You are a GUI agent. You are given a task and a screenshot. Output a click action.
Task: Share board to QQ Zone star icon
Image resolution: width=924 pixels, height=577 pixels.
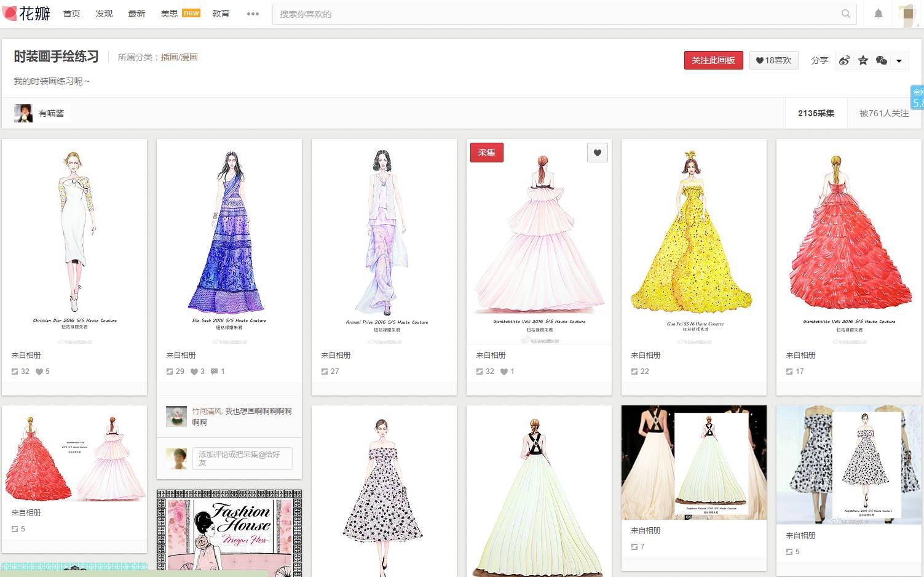tap(863, 60)
